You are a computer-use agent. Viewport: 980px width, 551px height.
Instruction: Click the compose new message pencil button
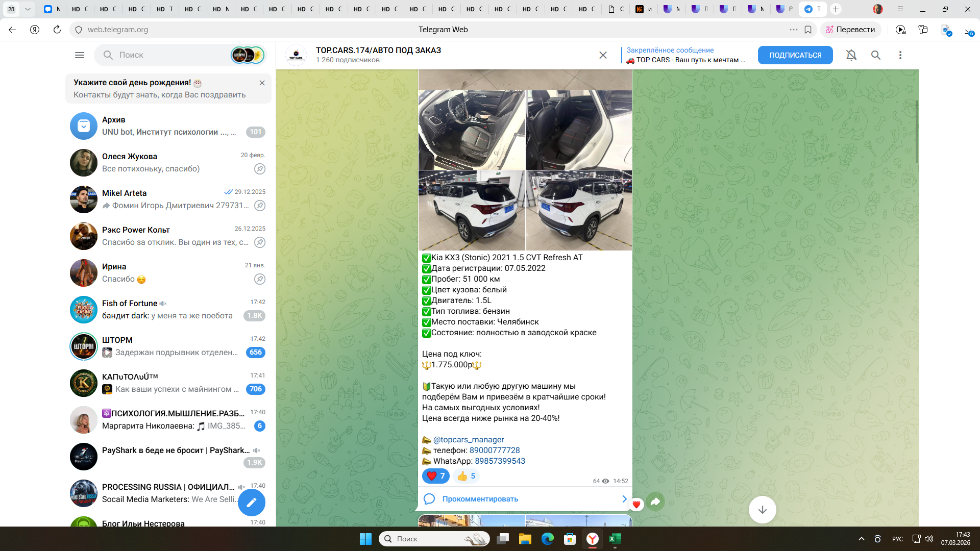(252, 503)
